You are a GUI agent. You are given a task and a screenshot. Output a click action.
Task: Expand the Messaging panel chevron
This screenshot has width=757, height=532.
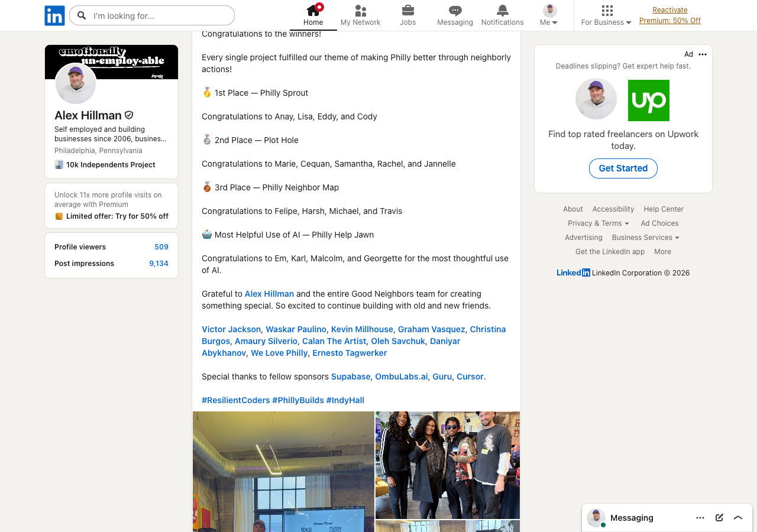tap(738, 518)
